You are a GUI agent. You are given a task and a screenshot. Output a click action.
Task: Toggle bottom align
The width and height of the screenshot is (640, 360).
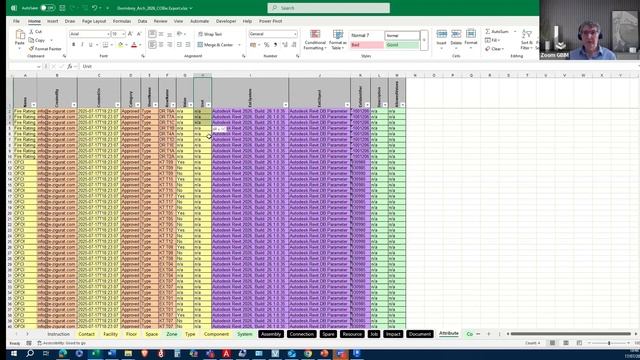coord(169,34)
